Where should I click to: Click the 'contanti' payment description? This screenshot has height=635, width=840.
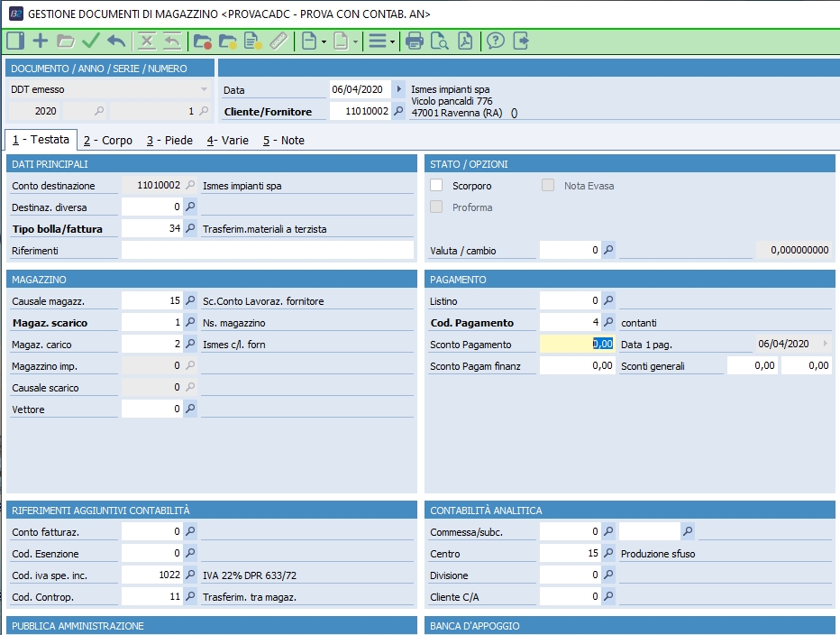pyautogui.click(x=639, y=323)
